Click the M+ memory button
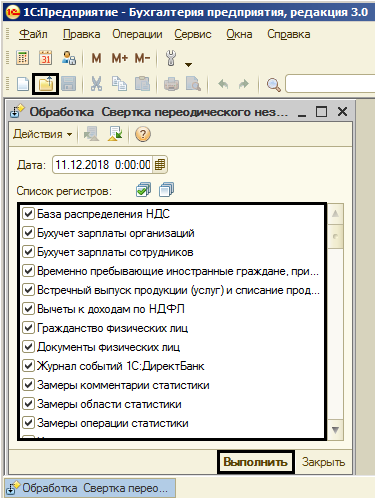Image resolution: width=375 pixels, height=498 pixels. pyautogui.click(x=120, y=58)
